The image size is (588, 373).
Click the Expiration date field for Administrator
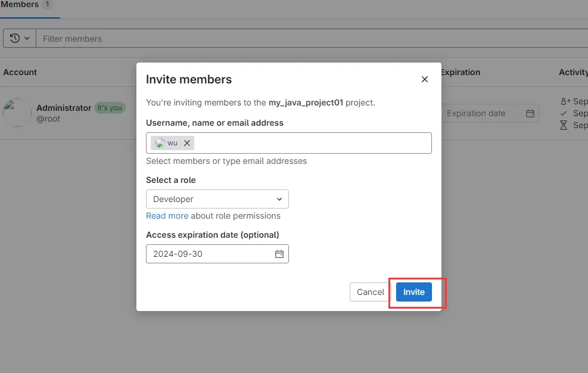(x=483, y=113)
